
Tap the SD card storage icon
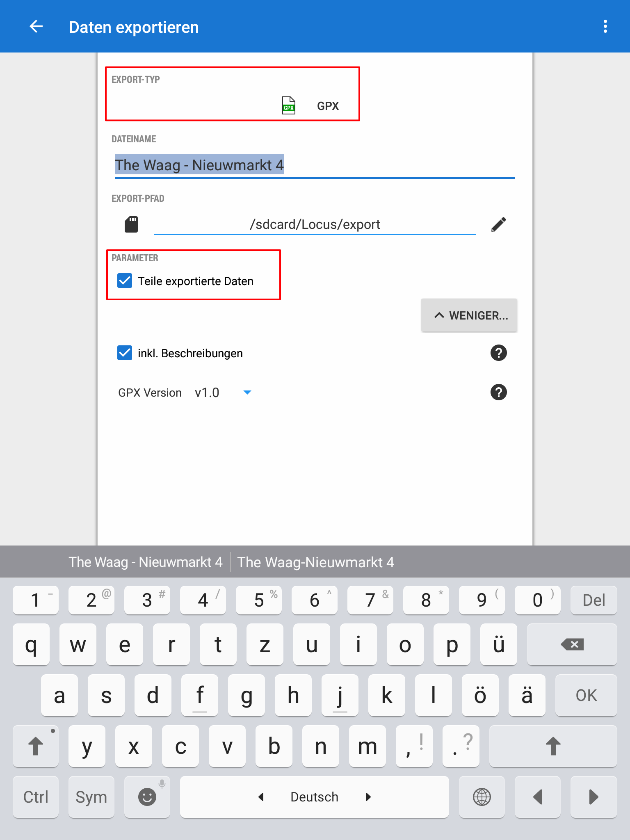131,224
